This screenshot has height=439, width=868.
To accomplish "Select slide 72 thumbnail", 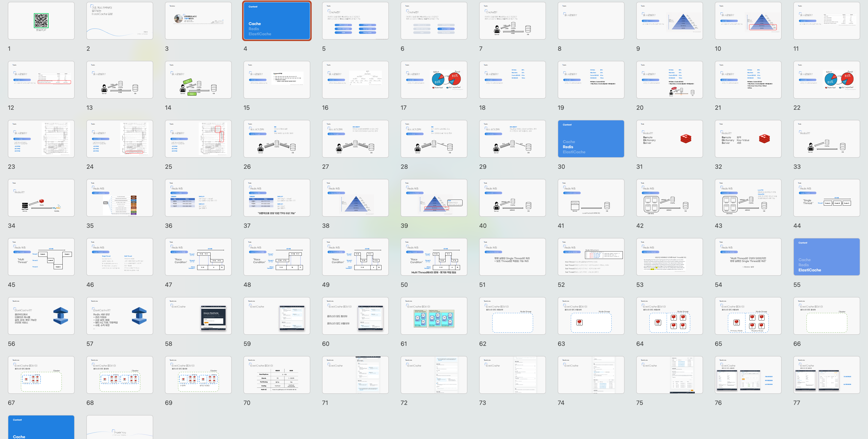I will (x=434, y=375).
